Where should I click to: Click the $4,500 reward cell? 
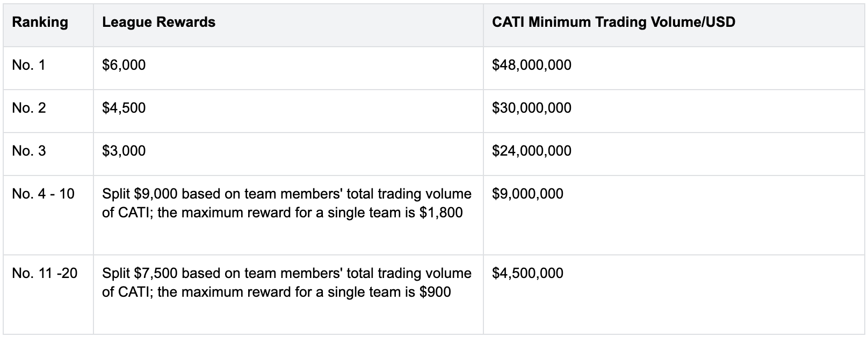pos(124,108)
